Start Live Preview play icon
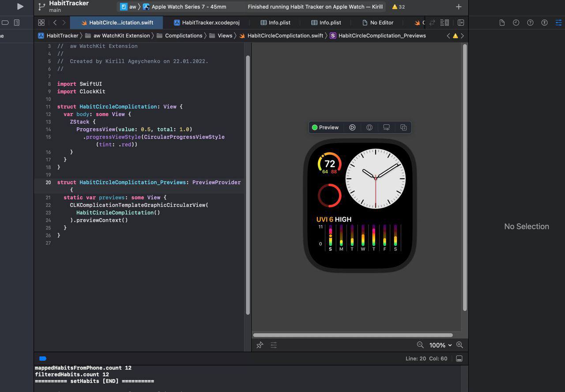 [x=352, y=127]
